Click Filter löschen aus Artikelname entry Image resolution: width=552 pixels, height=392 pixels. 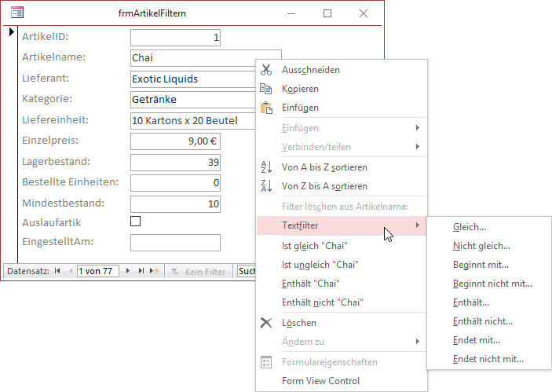pos(342,207)
